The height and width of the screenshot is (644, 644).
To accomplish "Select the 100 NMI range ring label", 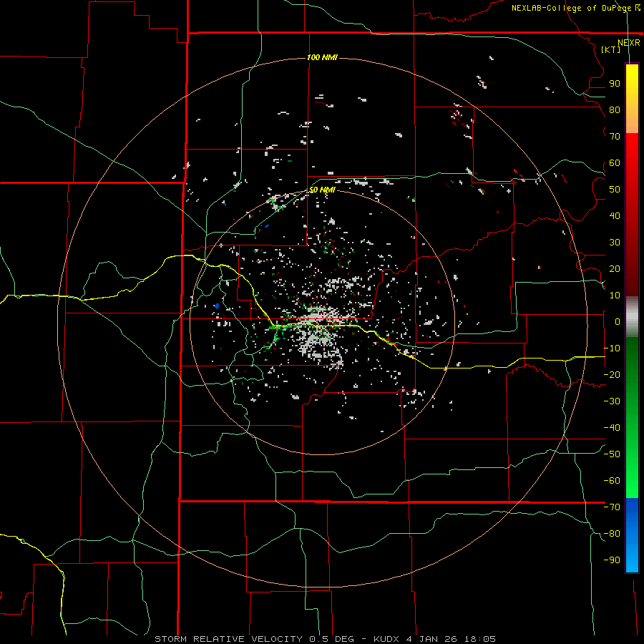I will 322,57.
